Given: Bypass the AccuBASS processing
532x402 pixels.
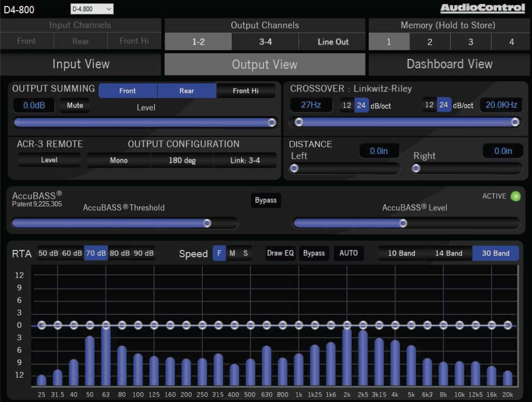Looking at the screenshot, I should [266, 200].
